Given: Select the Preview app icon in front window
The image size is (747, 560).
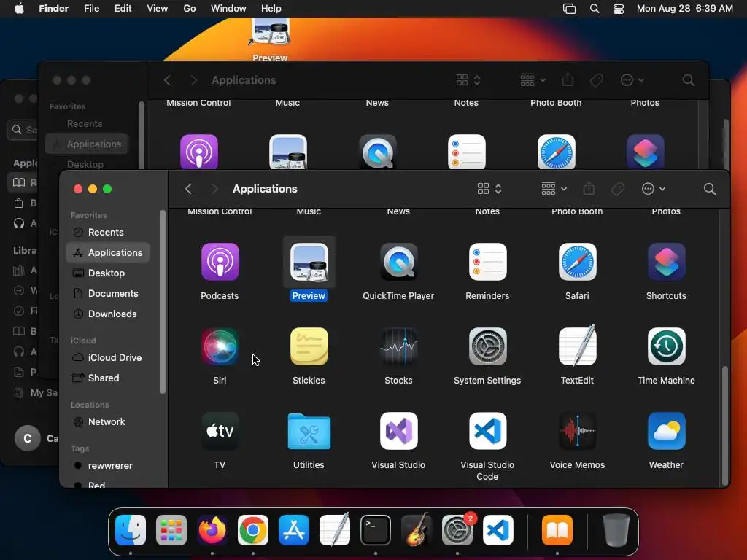Looking at the screenshot, I should (309, 262).
